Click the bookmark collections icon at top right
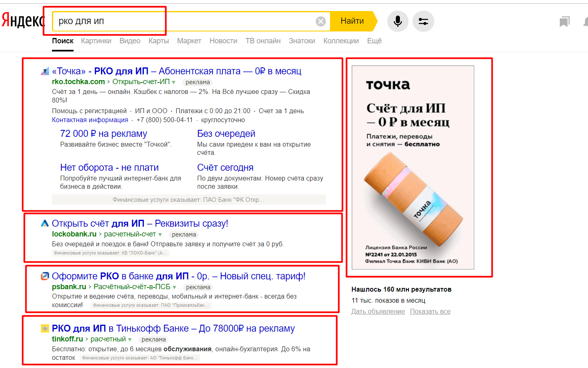This screenshot has width=588, height=368. coord(565,22)
